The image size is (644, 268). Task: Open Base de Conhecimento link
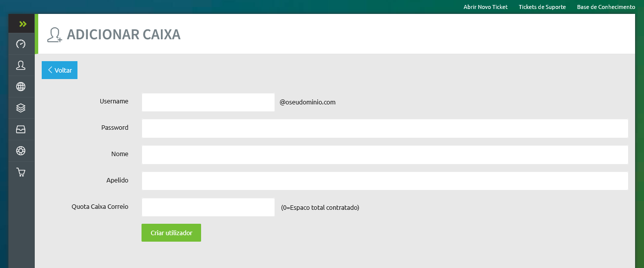coord(606,7)
